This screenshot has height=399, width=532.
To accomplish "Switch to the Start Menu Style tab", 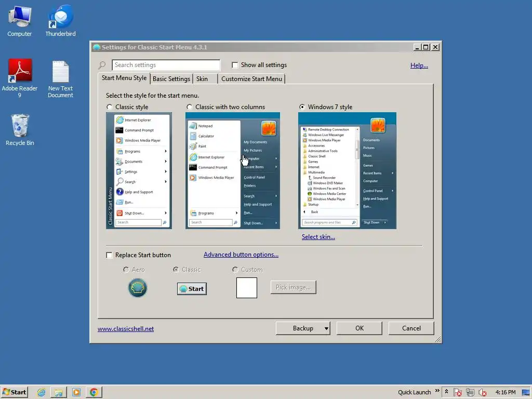I will coord(124,78).
